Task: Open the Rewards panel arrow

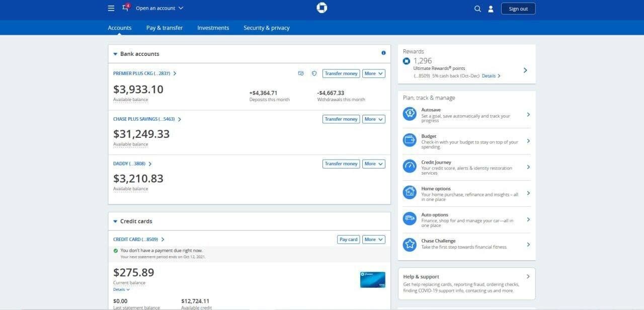Action: click(525, 70)
